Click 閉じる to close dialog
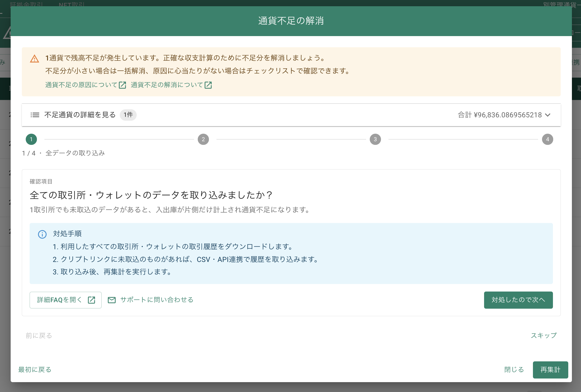Screen dimensions: 581x392 coord(514,370)
